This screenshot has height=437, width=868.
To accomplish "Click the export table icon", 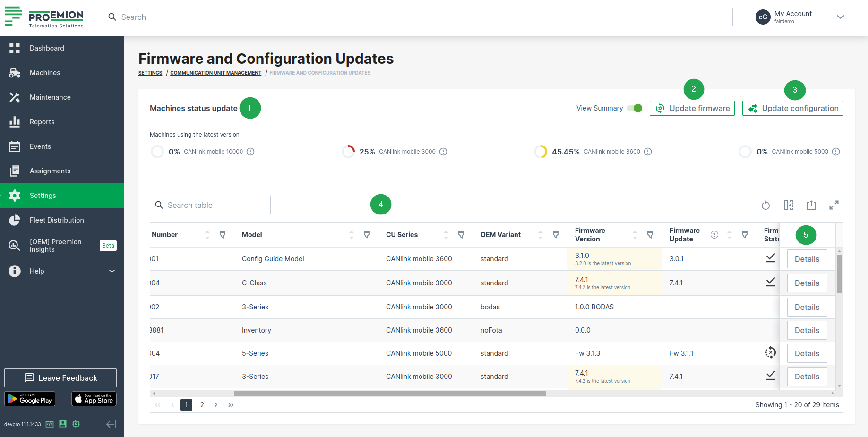I will 811,205.
